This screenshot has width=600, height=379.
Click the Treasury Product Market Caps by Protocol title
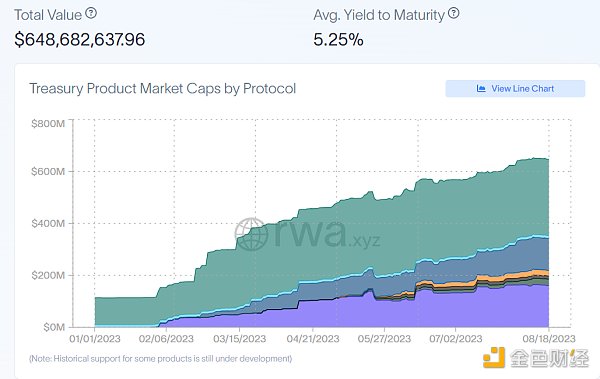pos(163,88)
